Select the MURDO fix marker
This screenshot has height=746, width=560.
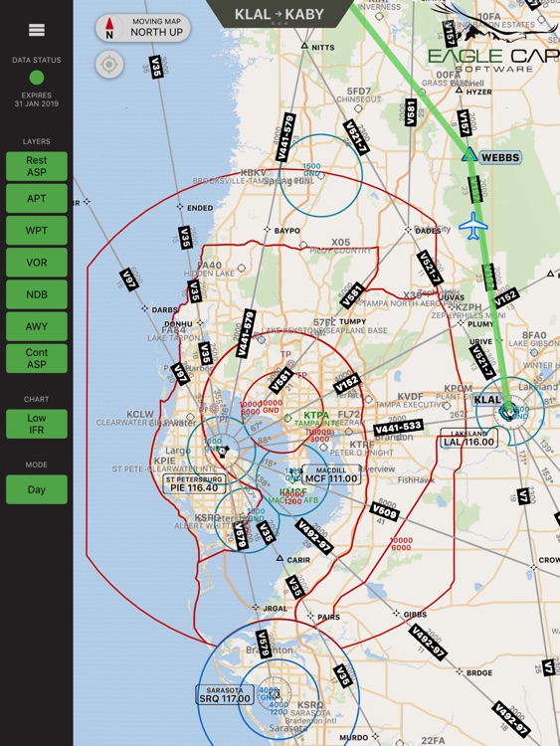click(375, 736)
